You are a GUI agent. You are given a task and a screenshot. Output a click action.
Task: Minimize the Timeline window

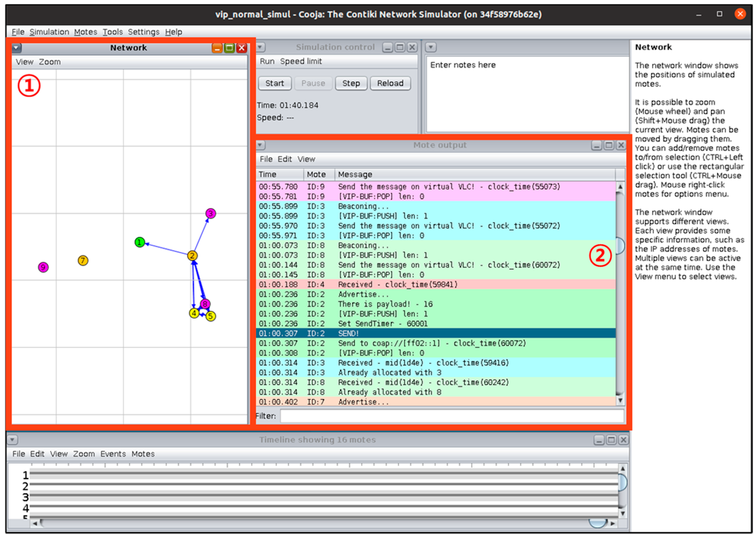[x=599, y=440]
